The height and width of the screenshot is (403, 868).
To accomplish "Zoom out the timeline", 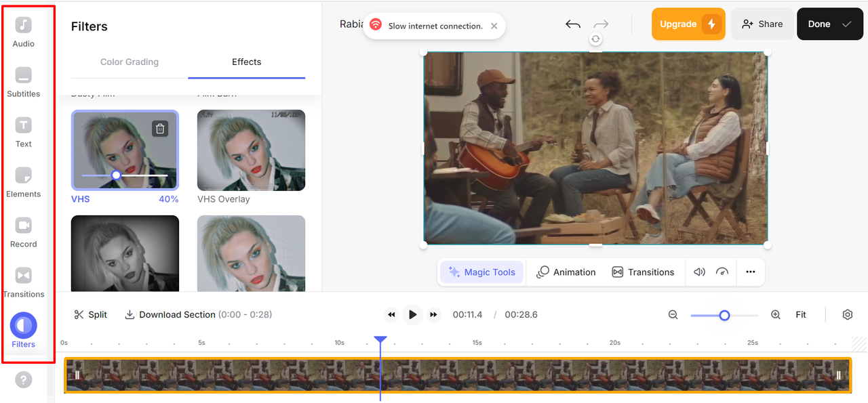I will pyautogui.click(x=673, y=315).
